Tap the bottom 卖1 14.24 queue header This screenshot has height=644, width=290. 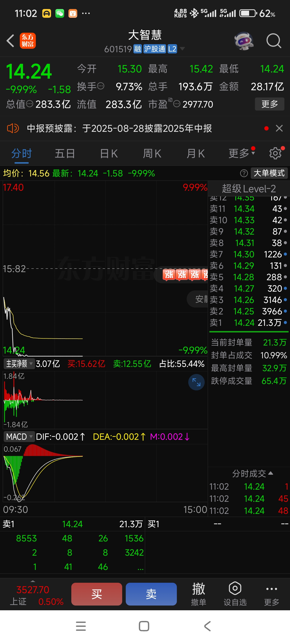coord(72,524)
